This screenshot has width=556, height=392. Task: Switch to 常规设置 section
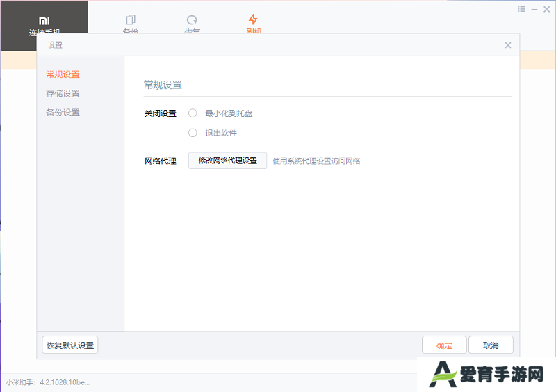pyautogui.click(x=63, y=74)
